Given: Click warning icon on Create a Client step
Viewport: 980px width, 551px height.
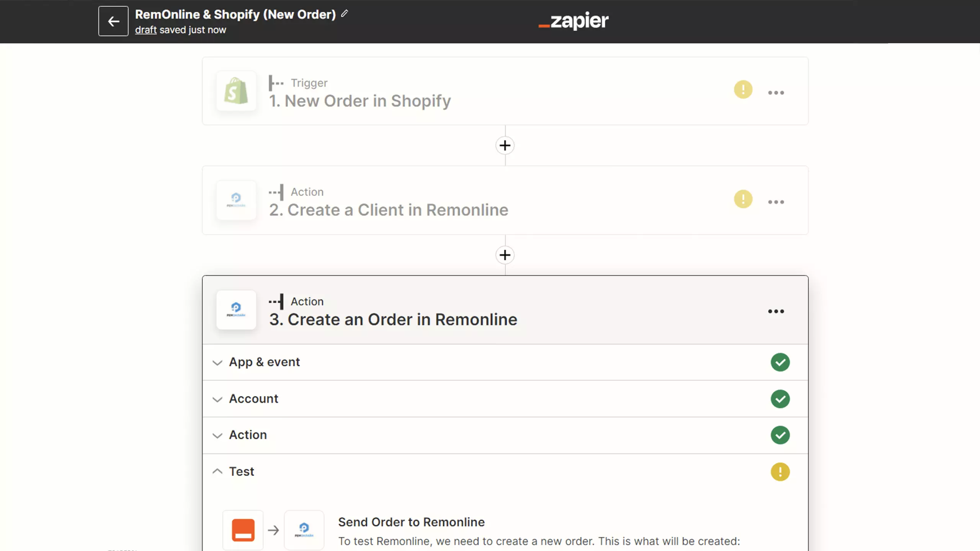Looking at the screenshot, I should (743, 199).
